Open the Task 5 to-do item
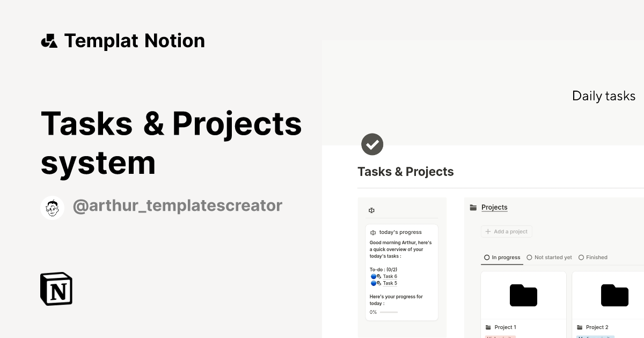 coord(390,283)
